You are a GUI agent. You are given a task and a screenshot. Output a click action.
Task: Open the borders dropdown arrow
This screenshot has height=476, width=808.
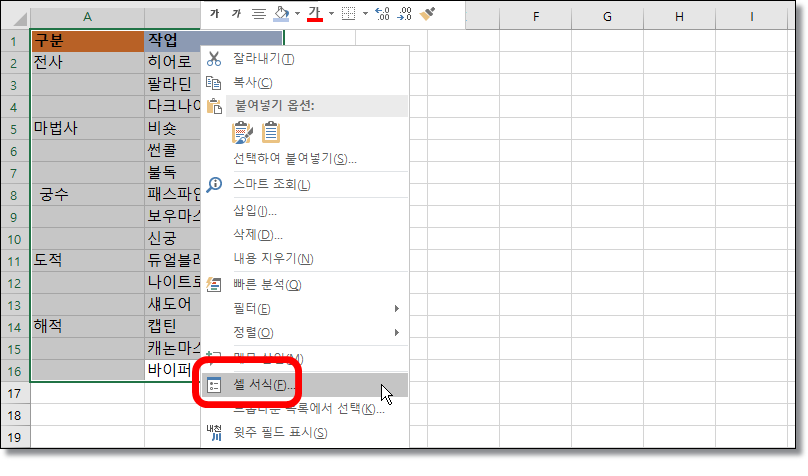pos(365,14)
